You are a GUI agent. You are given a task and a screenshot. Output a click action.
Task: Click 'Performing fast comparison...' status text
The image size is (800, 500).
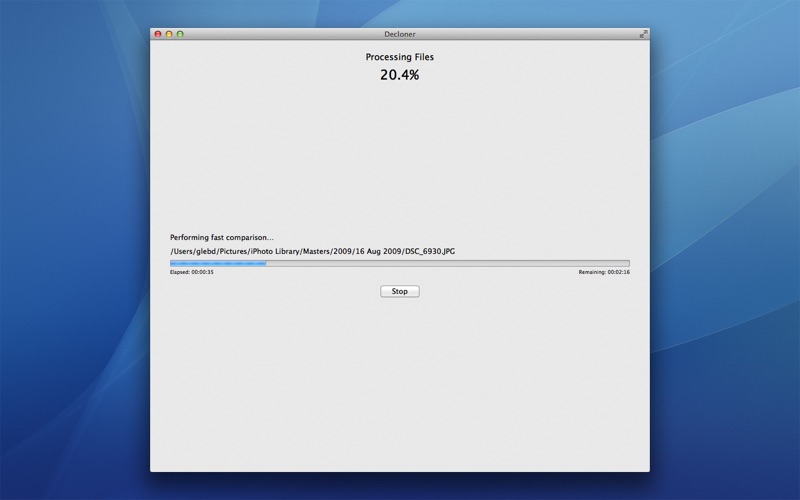pyautogui.click(x=221, y=237)
